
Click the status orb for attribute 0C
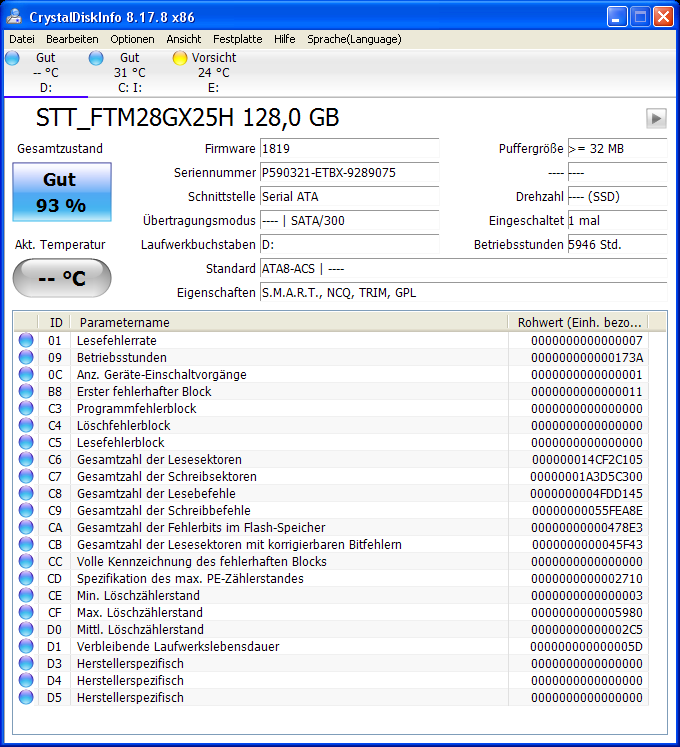pyautogui.click(x=26, y=374)
